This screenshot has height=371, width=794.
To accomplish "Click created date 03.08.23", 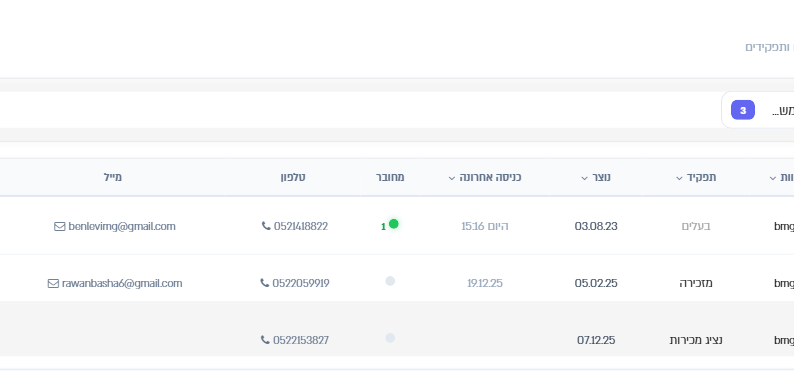I will click(596, 226).
